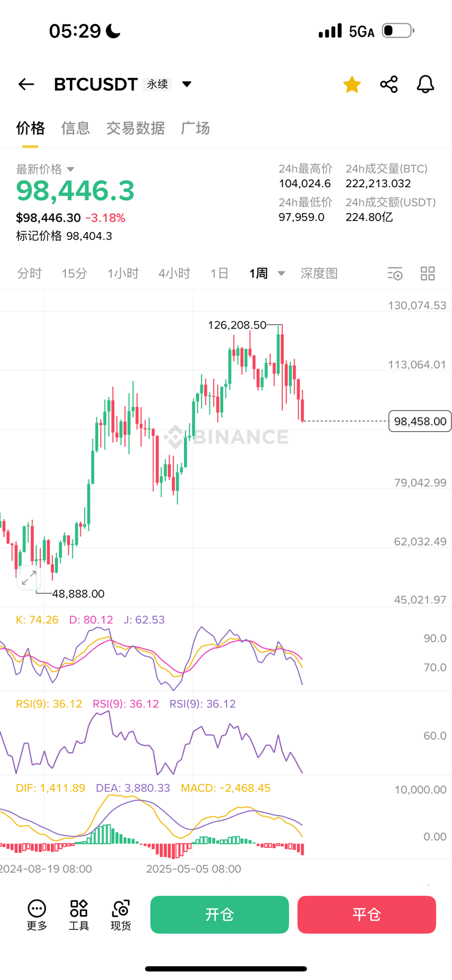Viewport: 452px width, 980px height.
Task: Tap the red 平仓 button
Action: click(366, 914)
